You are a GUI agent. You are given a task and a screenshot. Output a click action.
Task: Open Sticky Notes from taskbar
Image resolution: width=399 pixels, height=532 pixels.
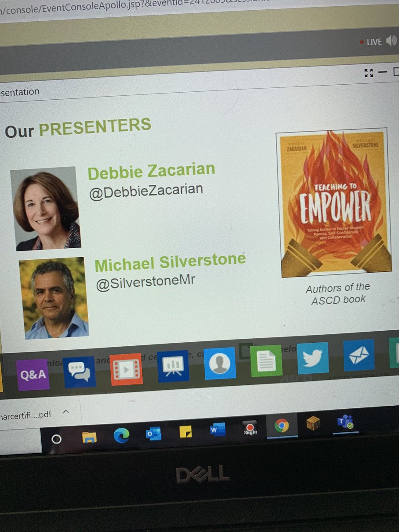point(186,432)
